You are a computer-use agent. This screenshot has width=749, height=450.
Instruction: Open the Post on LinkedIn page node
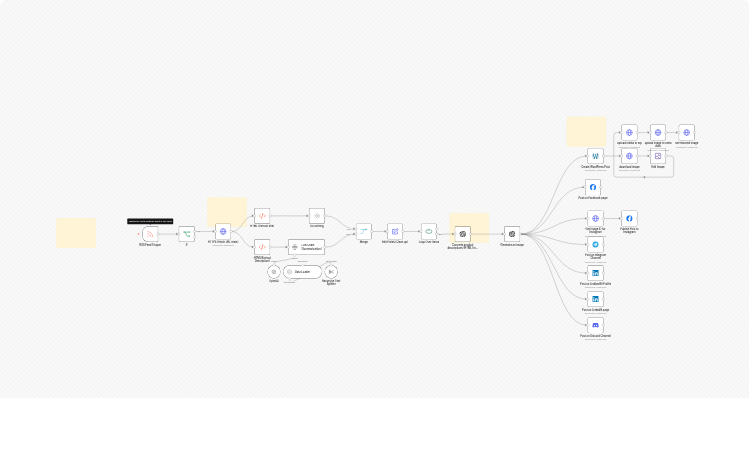coord(595,298)
